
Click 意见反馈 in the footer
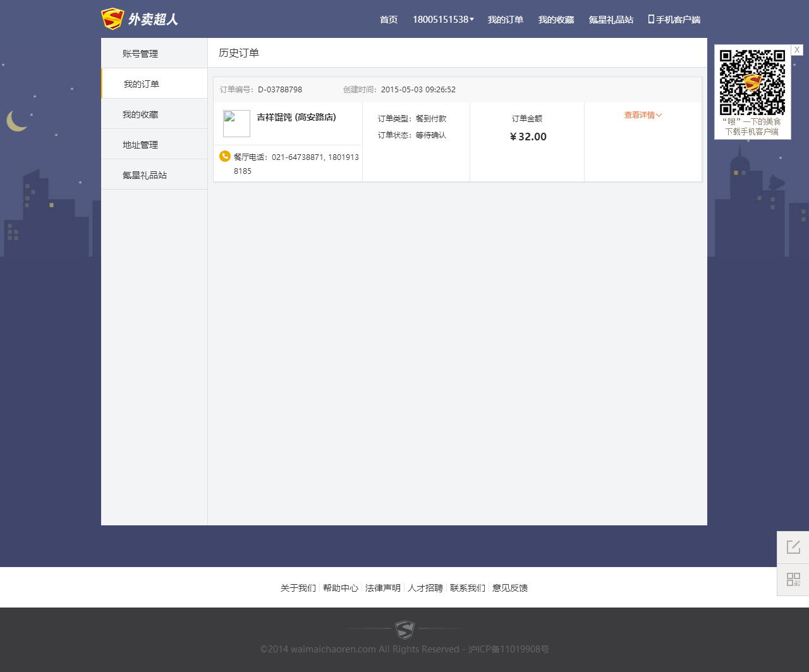pyautogui.click(x=509, y=588)
